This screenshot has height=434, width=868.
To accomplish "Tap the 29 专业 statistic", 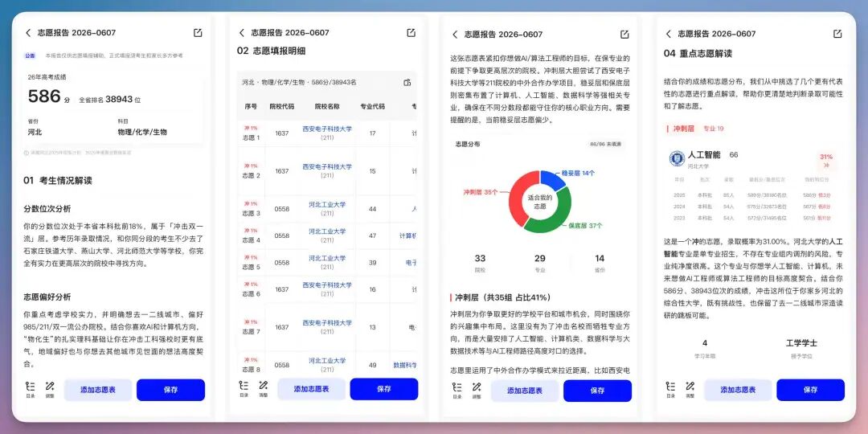I will click(x=540, y=263).
